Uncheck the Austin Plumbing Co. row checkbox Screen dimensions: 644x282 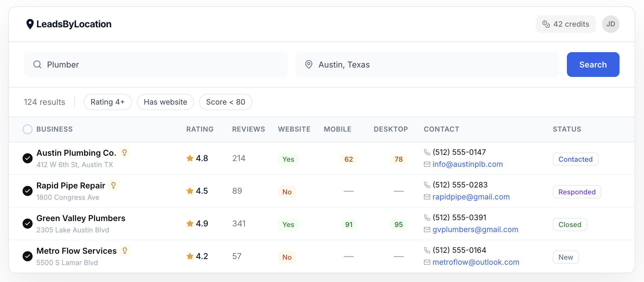[28, 158]
